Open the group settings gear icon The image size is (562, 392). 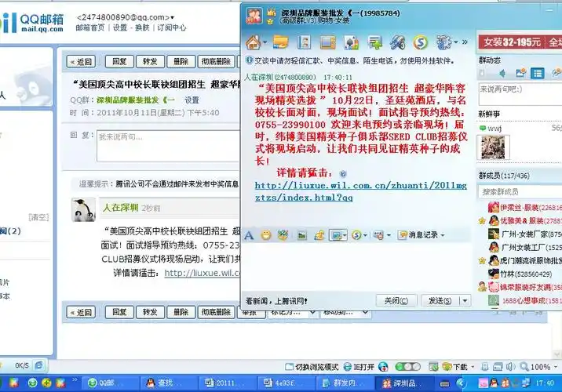(x=443, y=42)
